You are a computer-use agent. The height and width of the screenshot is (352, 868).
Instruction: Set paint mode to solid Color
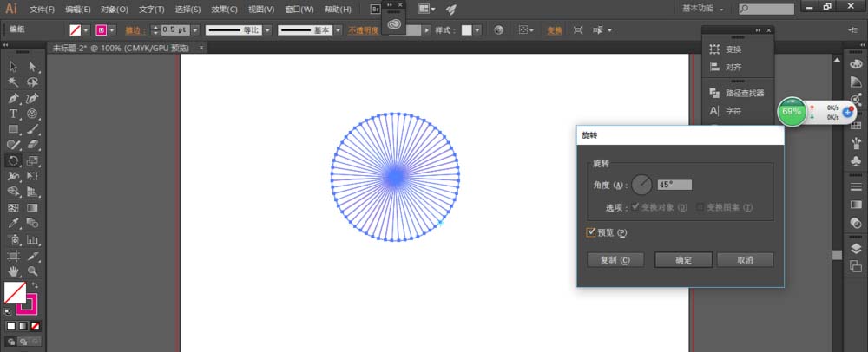click(x=11, y=326)
